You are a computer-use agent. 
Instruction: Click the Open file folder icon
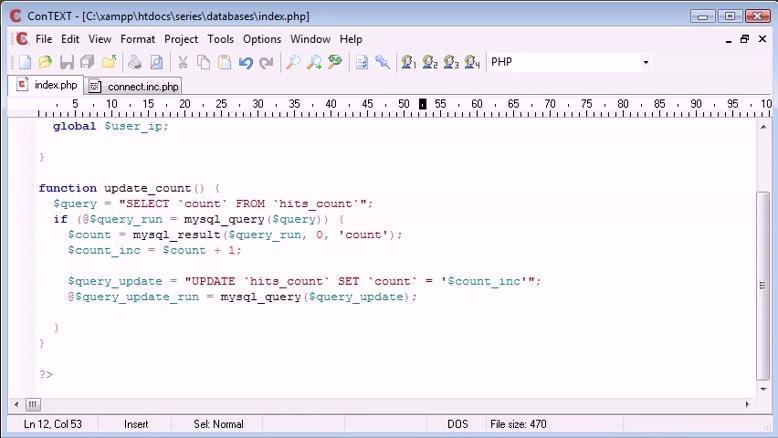[x=45, y=62]
